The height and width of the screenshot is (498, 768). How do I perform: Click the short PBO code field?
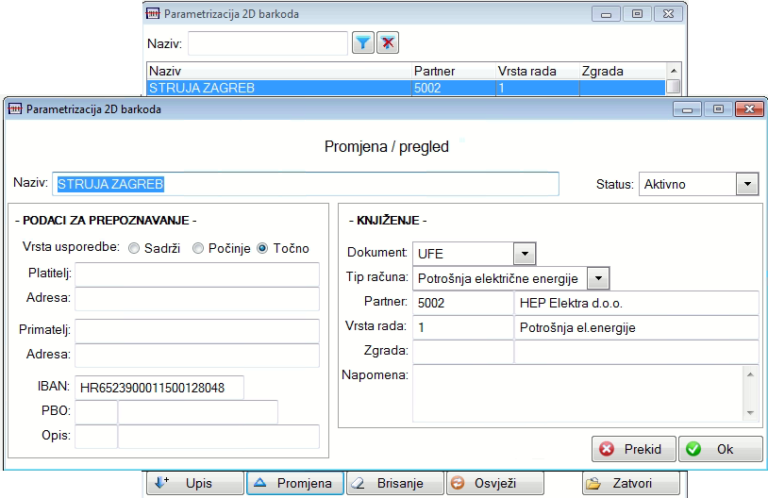point(96,412)
